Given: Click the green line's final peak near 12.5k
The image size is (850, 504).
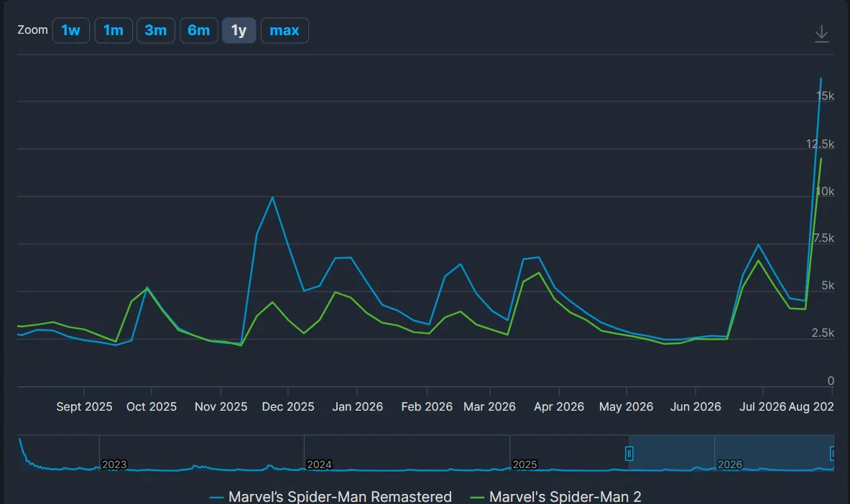Looking at the screenshot, I should (821, 159).
